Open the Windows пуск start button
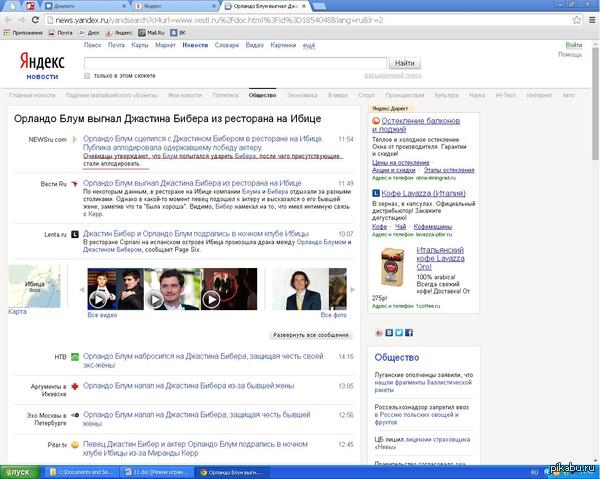Screen dimensions: 600x479 coord(20,472)
